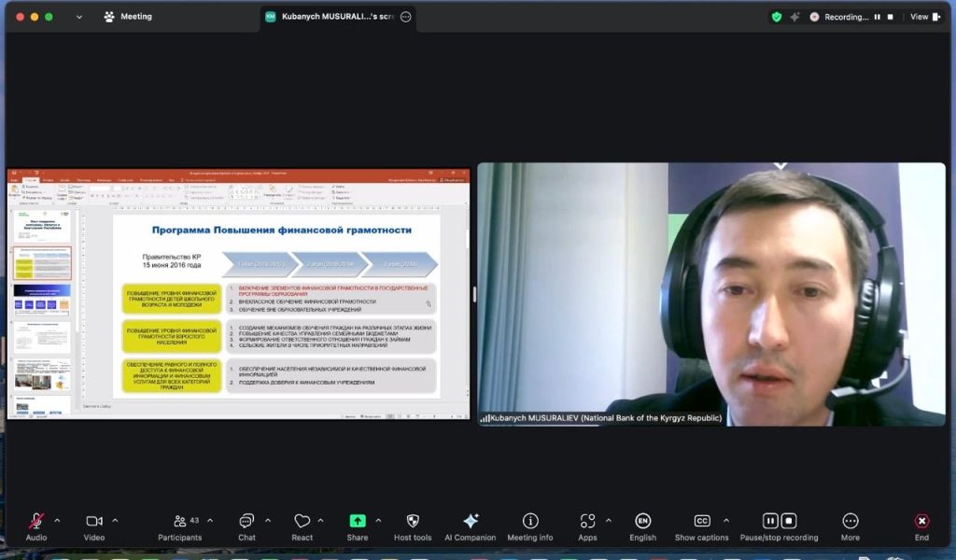This screenshot has height=560, width=956.
Task: Open the Chat panel
Action: tap(246, 522)
